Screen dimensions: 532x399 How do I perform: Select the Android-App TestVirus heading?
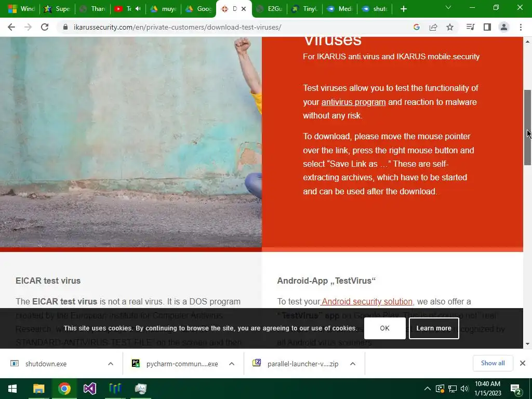click(x=326, y=281)
